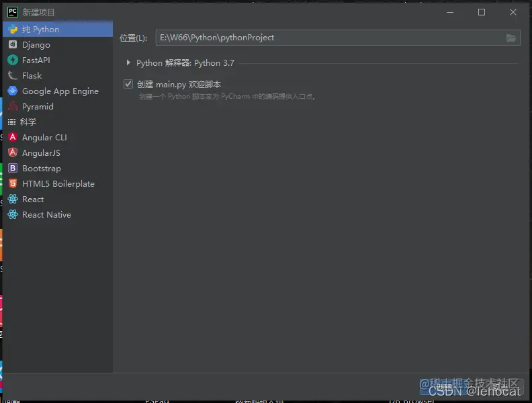532x403 pixels.
Task: Select Google App Engine project type
Action: [x=58, y=91]
